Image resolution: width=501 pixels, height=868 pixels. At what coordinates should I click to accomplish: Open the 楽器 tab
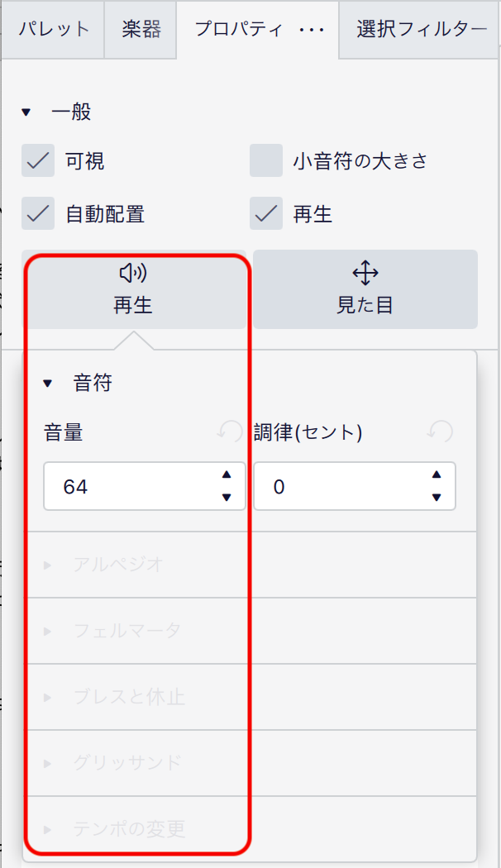pos(141,30)
